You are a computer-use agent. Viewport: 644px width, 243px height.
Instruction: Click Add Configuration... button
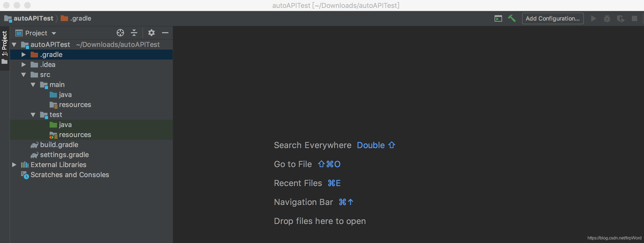pyautogui.click(x=553, y=18)
